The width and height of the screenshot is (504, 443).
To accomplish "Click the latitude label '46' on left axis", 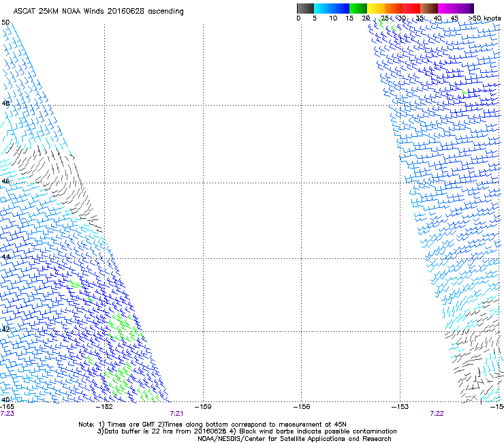I will (5, 181).
